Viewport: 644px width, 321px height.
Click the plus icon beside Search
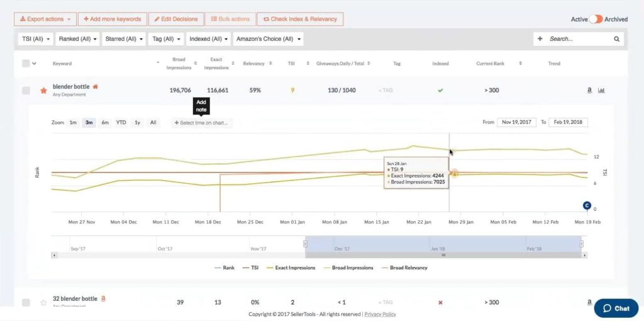[x=540, y=38]
